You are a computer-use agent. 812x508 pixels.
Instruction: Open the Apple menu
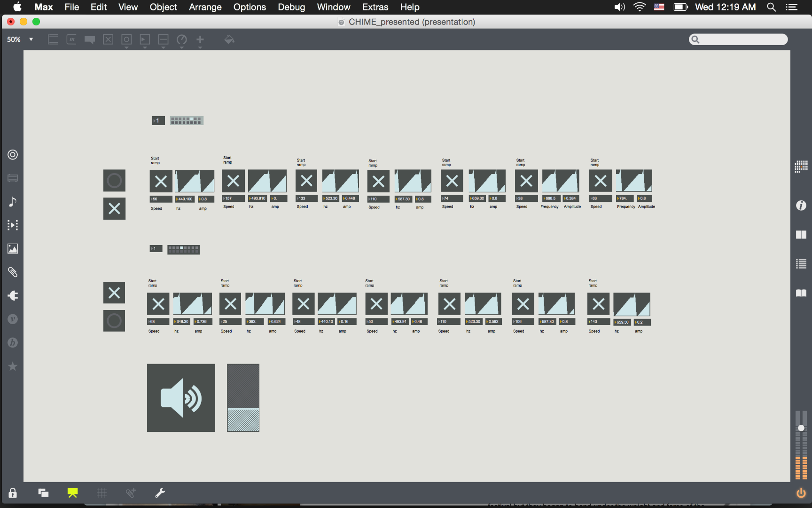point(17,7)
